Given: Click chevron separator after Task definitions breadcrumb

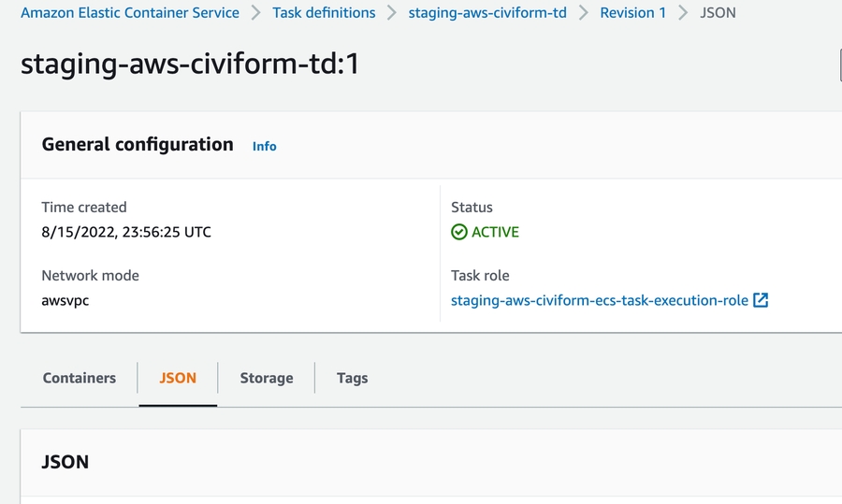Looking at the screenshot, I should click(x=392, y=13).
